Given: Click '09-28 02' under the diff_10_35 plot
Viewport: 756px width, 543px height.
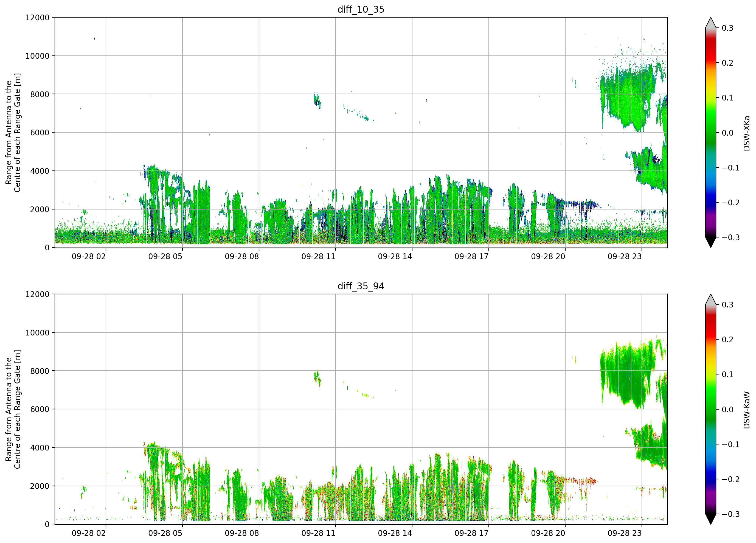Looking at the screenshot, I should 89,256.
